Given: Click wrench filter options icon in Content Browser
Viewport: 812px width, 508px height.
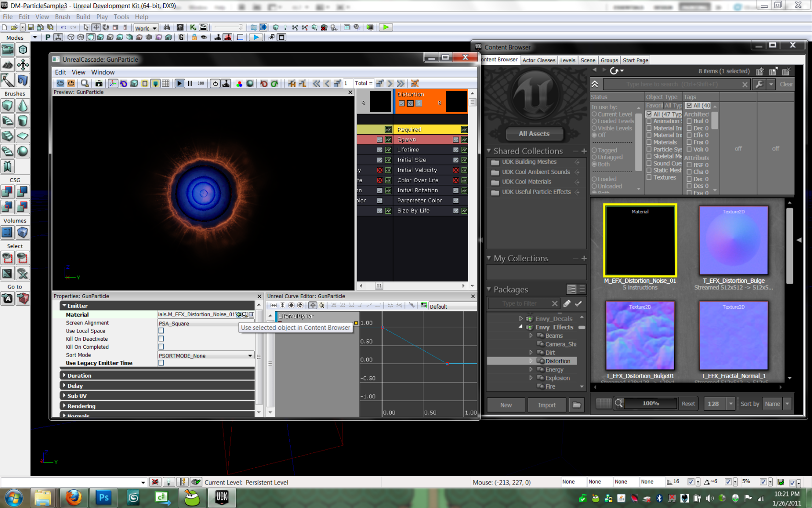Looking at the screenshot, I should point(759,84).
